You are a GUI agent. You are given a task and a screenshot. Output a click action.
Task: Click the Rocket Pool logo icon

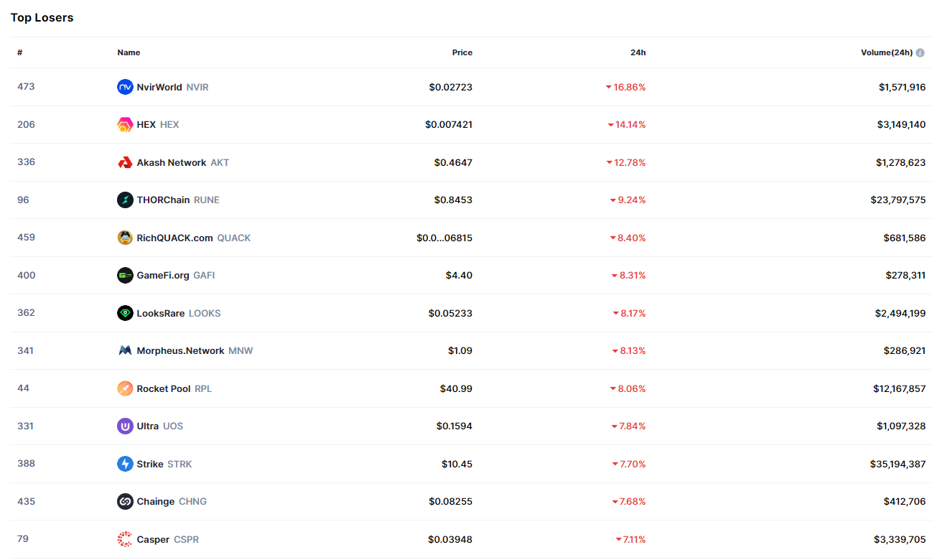[125, 388]
